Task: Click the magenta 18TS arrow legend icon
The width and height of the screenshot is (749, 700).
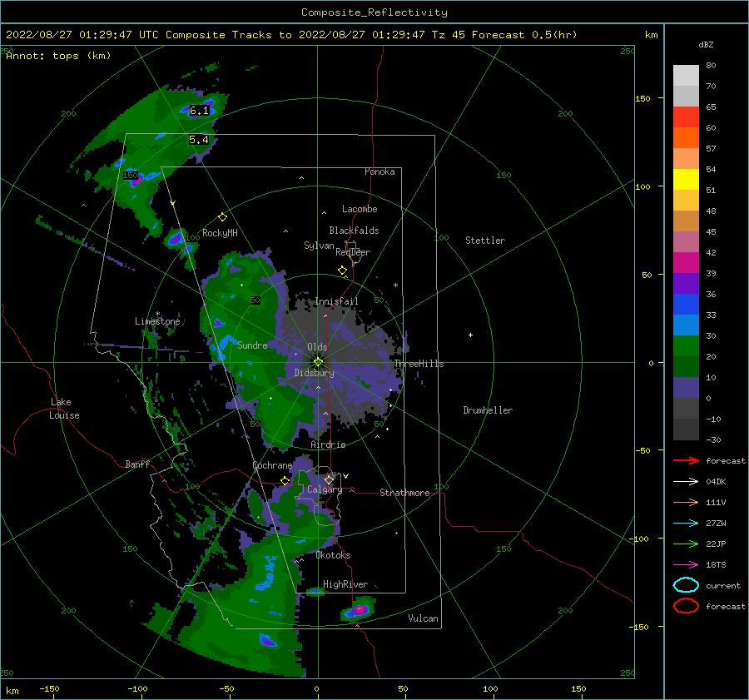Action: pos(686,565)
